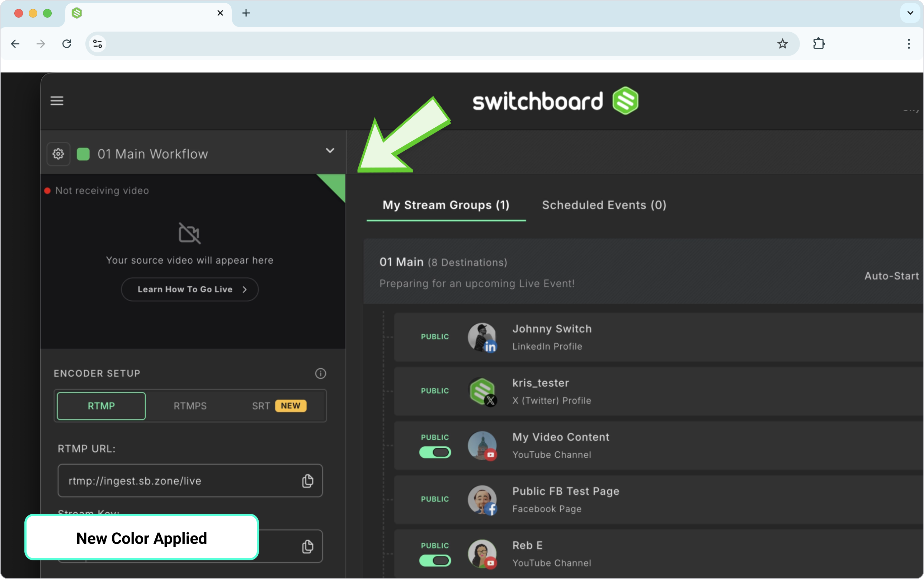Select the kris_tester destination name
Viewport: 924px width, 579px height.
[x=541, y=383]
